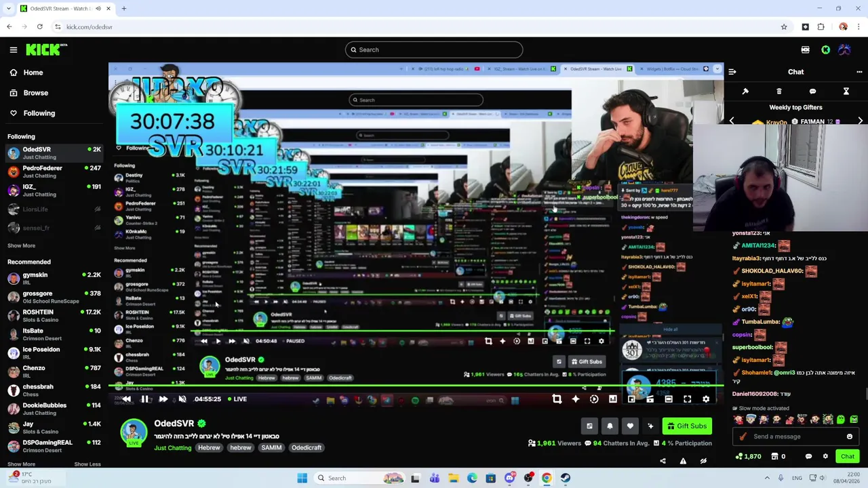The image size is (868, 488).
Task: Select the Odedicraft tag
Action: tap(307, 448)
